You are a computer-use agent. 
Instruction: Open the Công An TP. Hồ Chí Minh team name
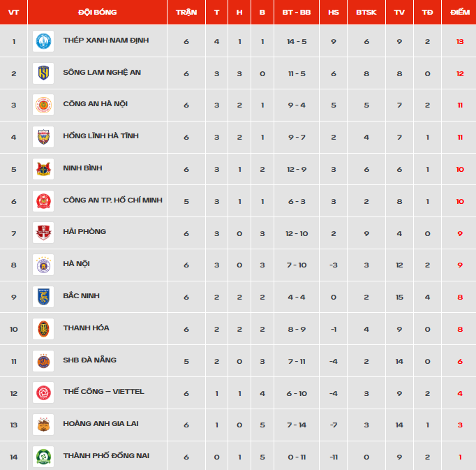pos(112,200)
